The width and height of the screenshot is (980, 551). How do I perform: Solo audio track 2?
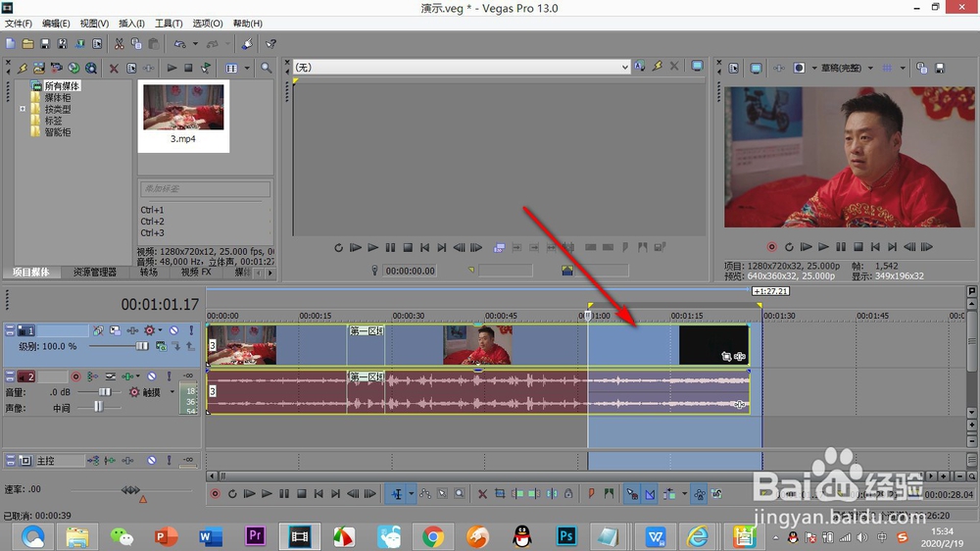click(x=169, y=376)
